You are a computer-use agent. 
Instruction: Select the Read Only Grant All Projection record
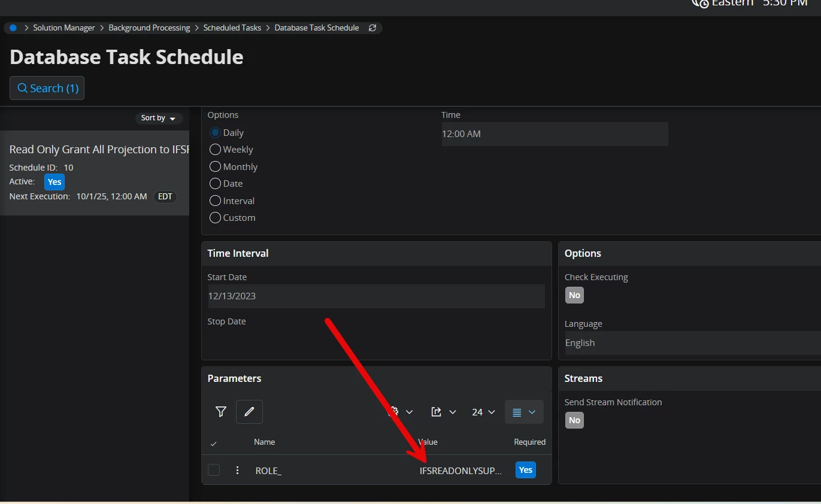point(95,173)
